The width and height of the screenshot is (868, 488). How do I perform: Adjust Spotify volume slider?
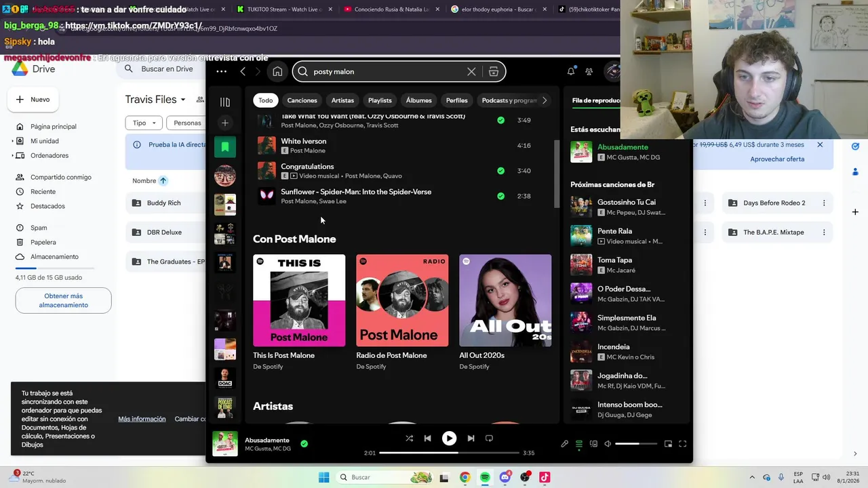click(636, 444)
